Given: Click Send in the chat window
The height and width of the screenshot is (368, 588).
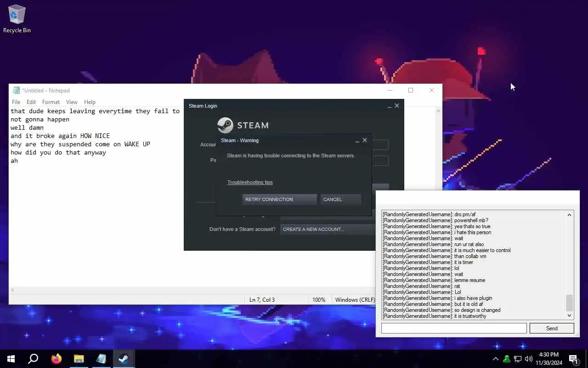Looking at the screenshot, I should (x=552, y=328).
